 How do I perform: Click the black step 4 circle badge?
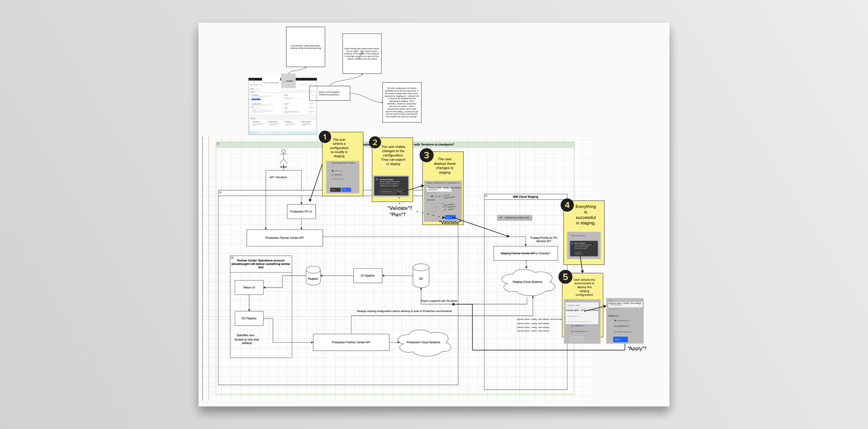coord(567,205)
